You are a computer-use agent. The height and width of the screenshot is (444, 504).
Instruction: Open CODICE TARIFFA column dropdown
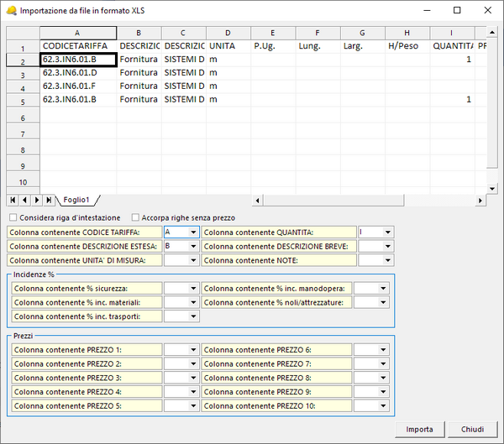point(192,232)
